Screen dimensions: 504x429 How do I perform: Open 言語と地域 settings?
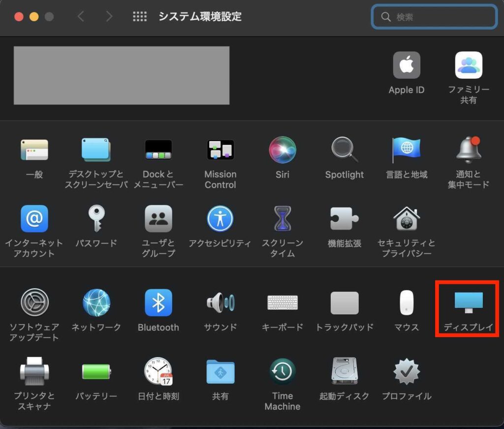click(406, 150)
